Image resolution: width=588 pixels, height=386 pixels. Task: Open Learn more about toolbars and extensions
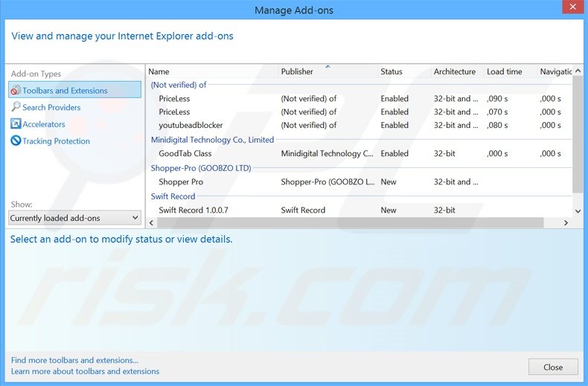(x=85, y=371)
